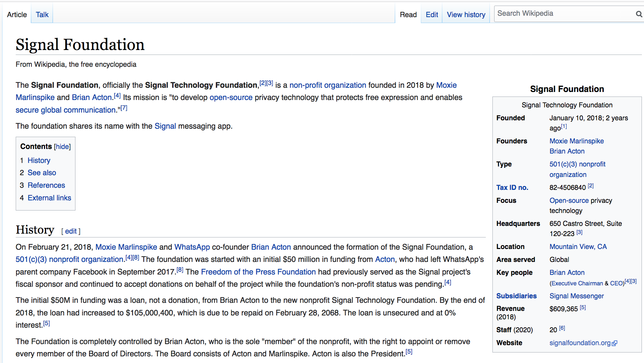Click the external link icon beside signalfoundation.org
644x363 pixels.
coord(615,343)
